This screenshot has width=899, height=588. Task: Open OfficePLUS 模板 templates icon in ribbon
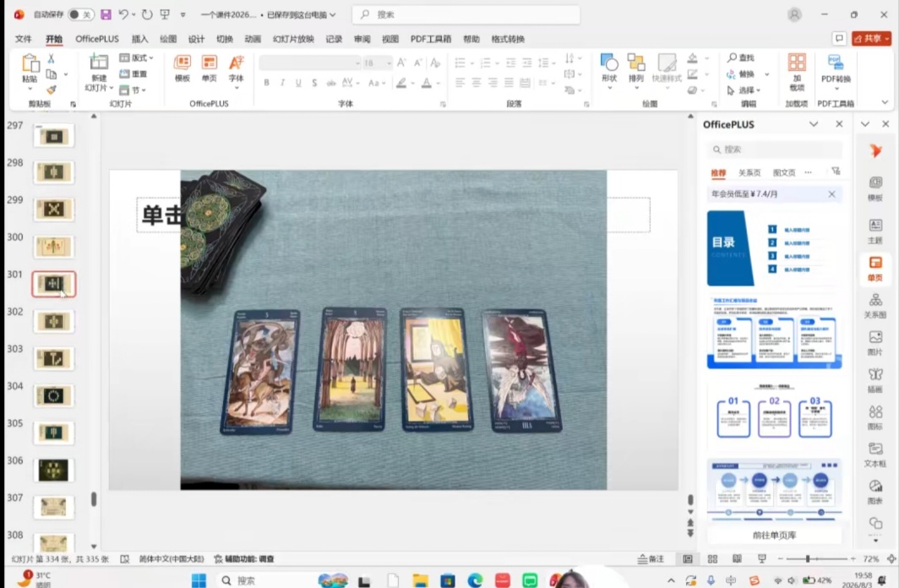[x=183, y=63]
